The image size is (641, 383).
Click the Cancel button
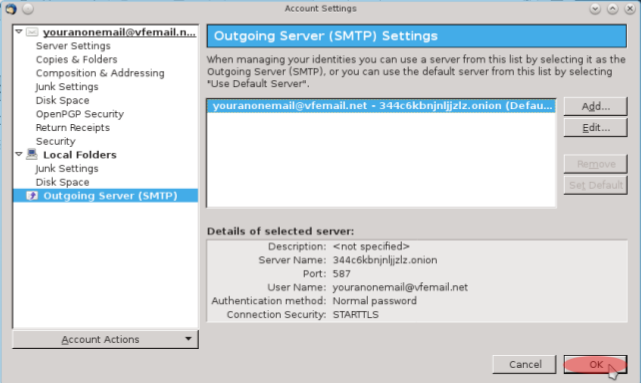pos(524,364)
